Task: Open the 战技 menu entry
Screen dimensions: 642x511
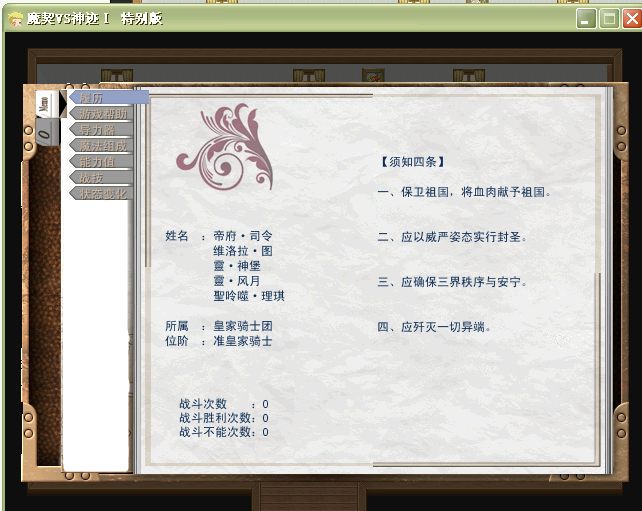Action: 102,178
